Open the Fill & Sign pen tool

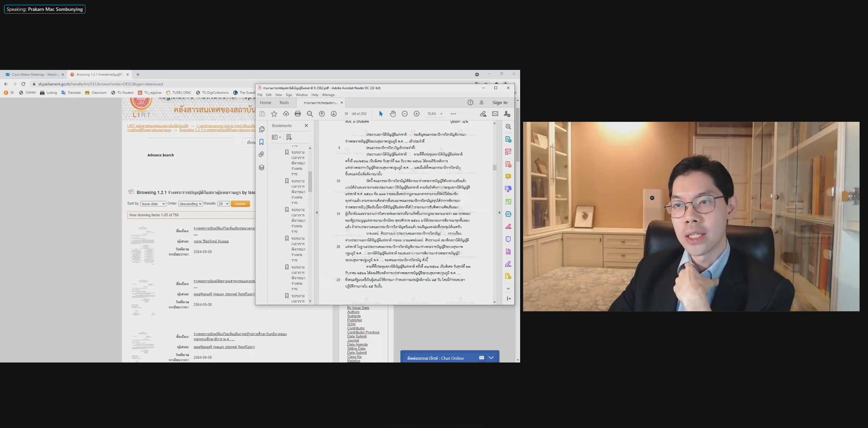pos(508,264)
